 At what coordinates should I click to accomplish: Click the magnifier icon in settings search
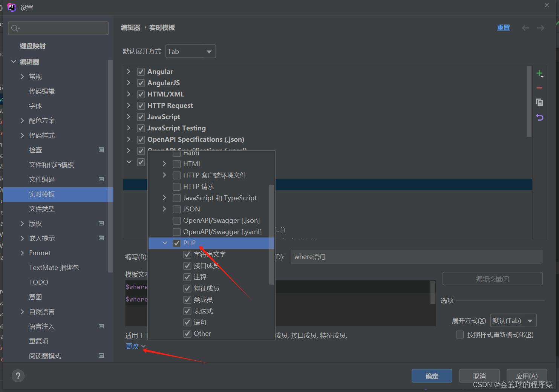click(x=15, y=28)
